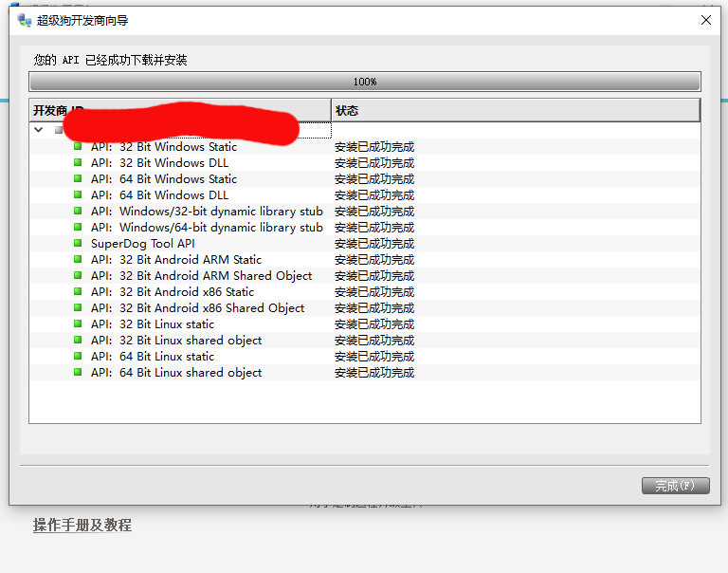Click green icon for 64 Bit Windows Static

click(78, 178)
